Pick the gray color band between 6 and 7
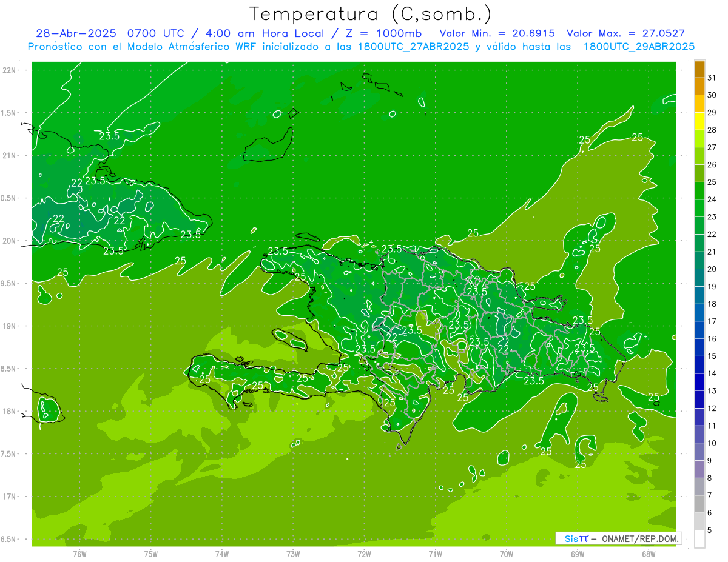 coord(699,504)
